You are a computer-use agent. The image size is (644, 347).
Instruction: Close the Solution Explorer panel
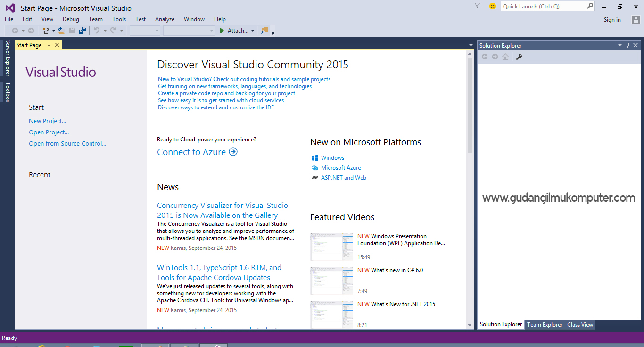(x=636, y=45)
